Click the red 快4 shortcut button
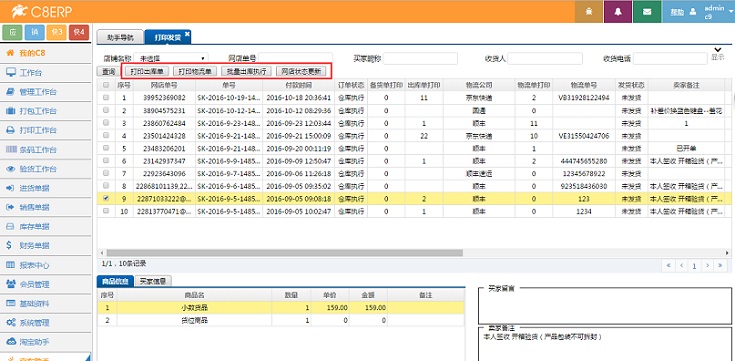735x361 pixels. pos(79,32)
